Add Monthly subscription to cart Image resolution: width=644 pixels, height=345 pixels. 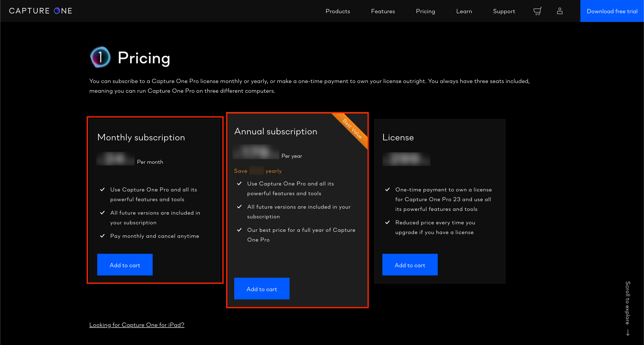tap(125, 265)
